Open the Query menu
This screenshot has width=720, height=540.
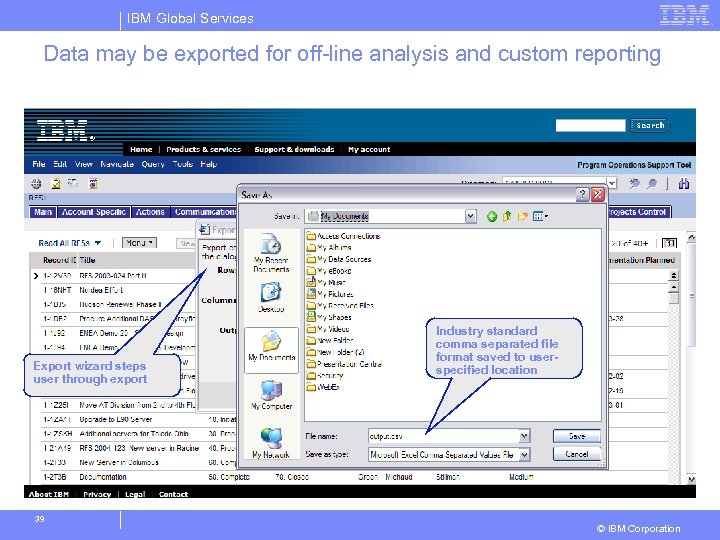(x=153, y=164)
